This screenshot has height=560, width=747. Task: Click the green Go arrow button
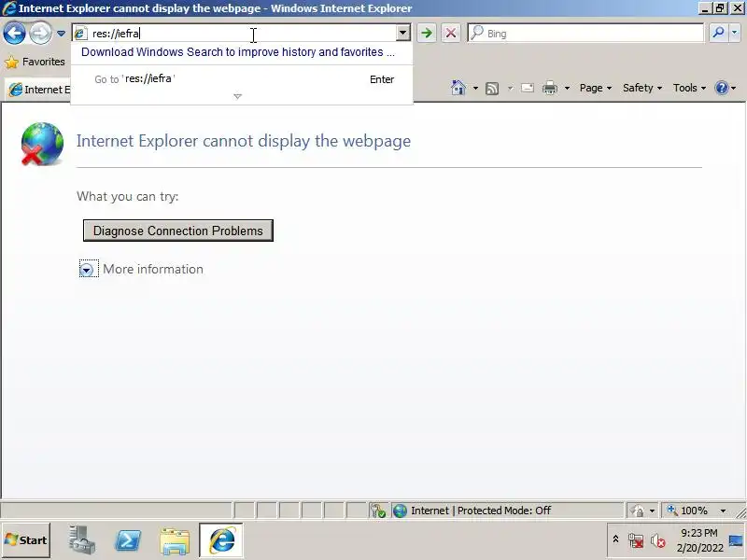click(x=427, y=33)
